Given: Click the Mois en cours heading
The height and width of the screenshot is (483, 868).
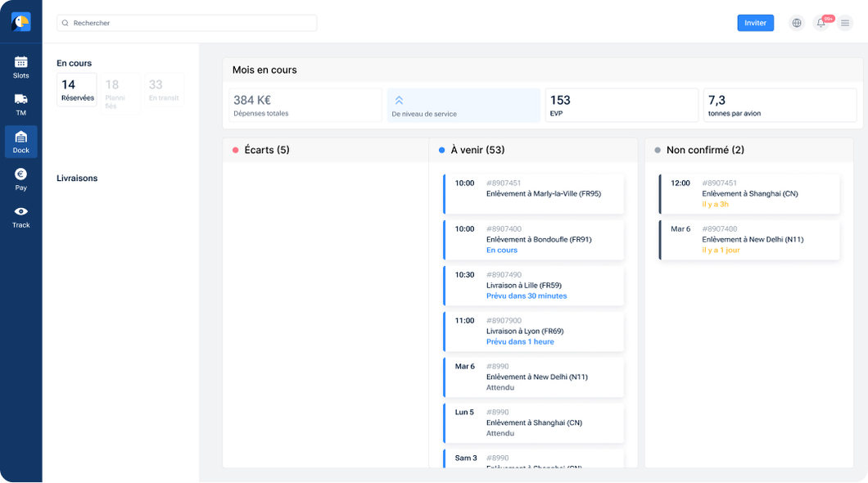Looking at the screenshot, I should [x=264, y=70].
